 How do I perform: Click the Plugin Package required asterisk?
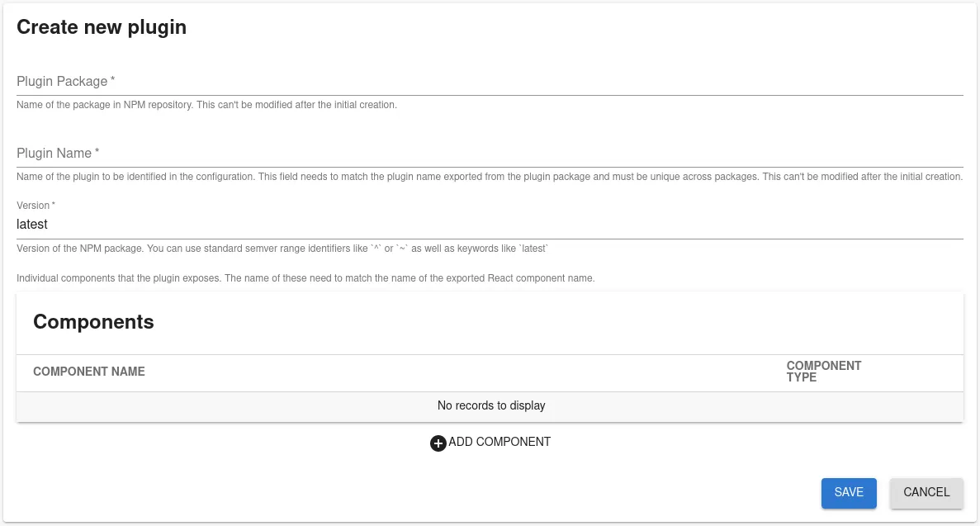112,78
